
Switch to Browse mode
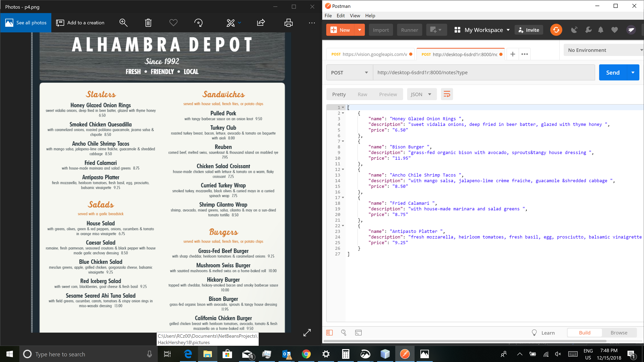(x=619, y=332)
